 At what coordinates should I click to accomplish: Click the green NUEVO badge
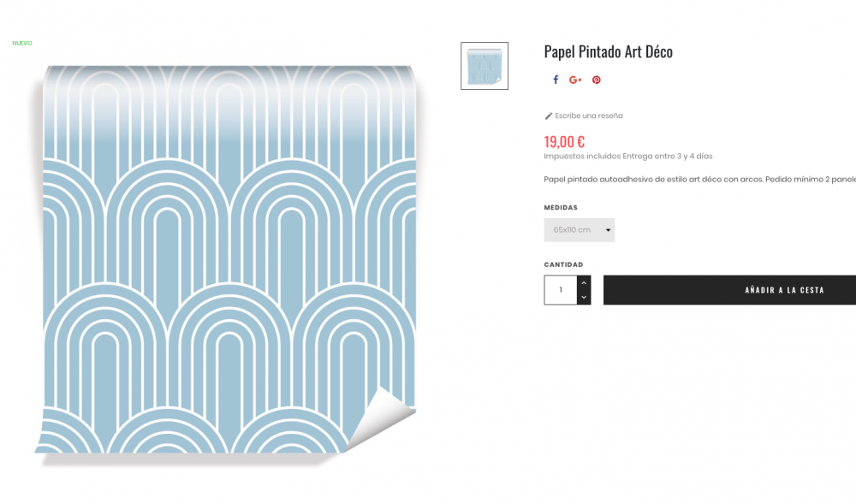point(22,43)
